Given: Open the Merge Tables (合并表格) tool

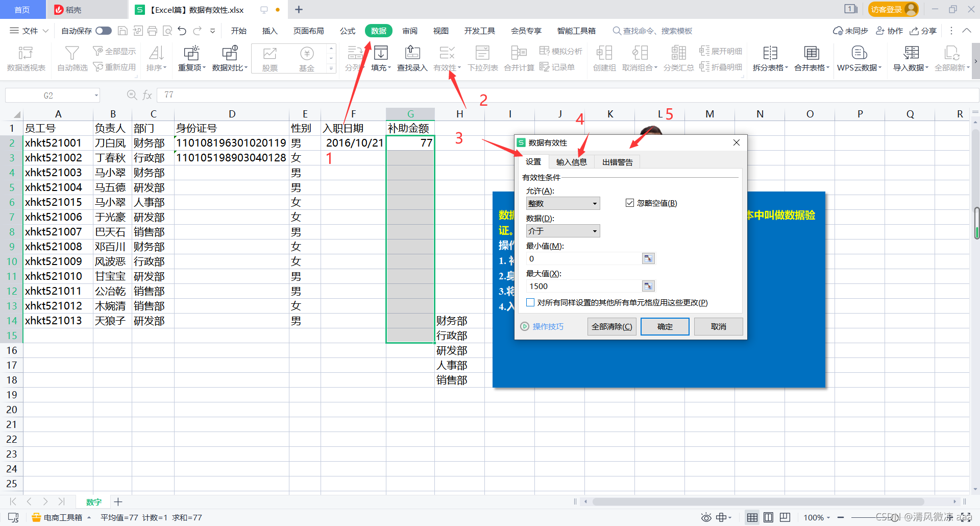Looking at the screenshot, I should pyautogui.click(x=812, y=58).
